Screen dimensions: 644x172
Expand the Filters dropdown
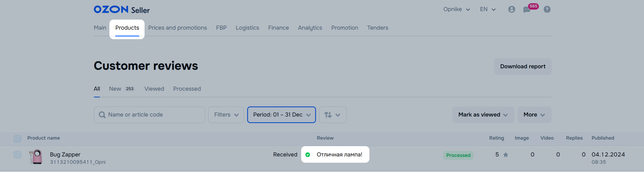226,115
